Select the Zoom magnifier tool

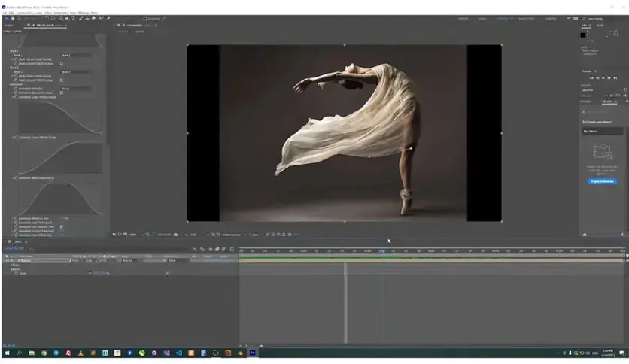point(19,18)
